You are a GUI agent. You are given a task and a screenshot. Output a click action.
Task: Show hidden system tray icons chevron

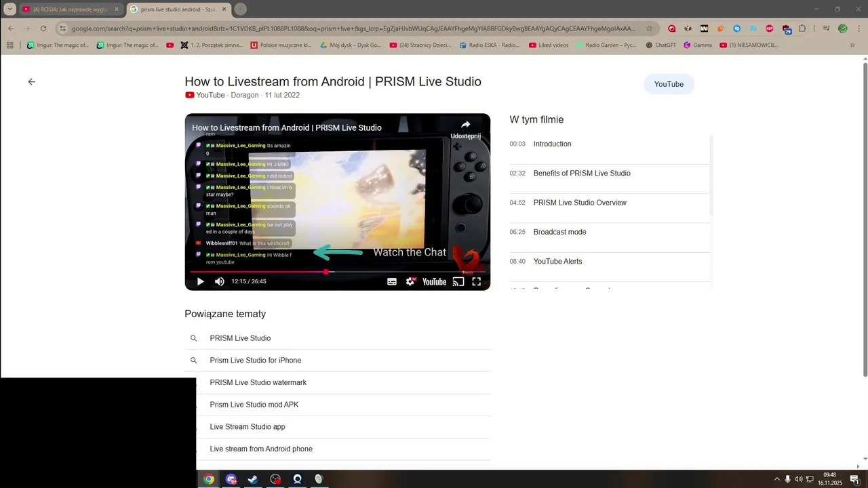pyautogui.click(x=776, y=479)
